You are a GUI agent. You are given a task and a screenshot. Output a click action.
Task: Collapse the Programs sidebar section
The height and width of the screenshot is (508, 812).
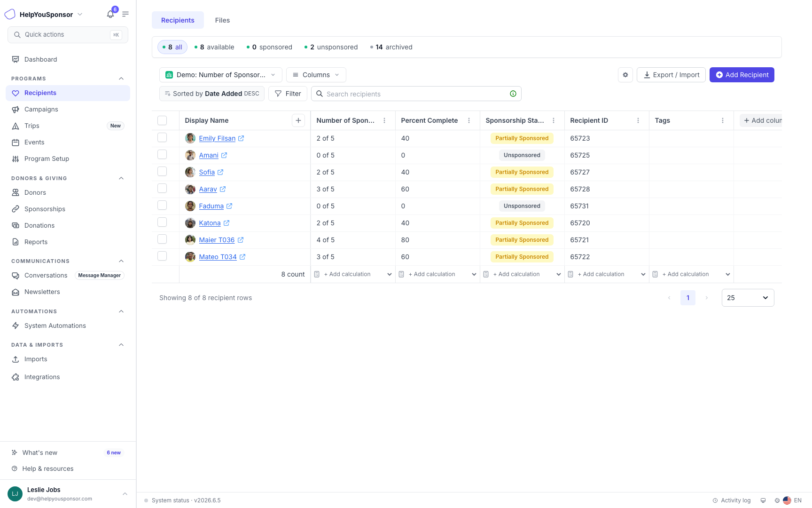pos(121,79)
